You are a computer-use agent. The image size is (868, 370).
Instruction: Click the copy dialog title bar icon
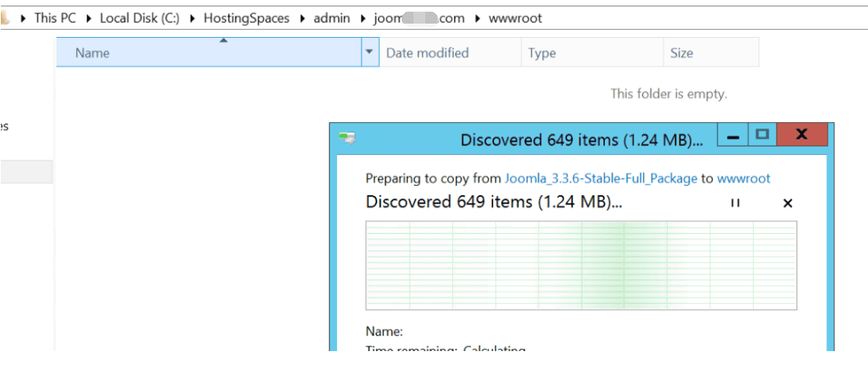coord(347,137)
